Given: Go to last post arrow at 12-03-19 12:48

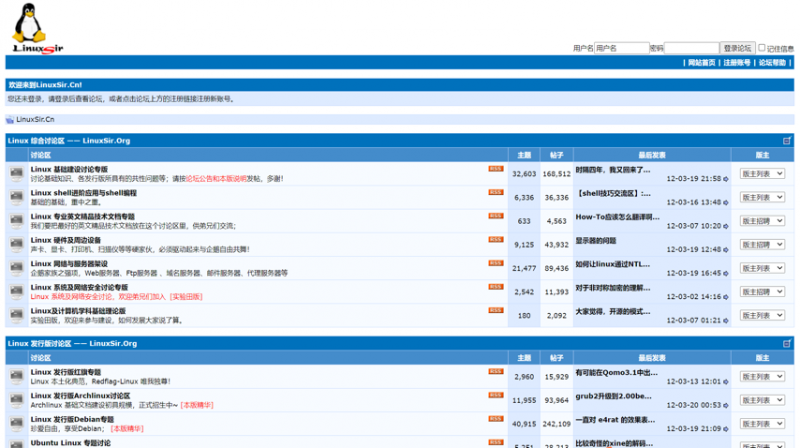Looking at the screenshot, I should coord(726,250).
